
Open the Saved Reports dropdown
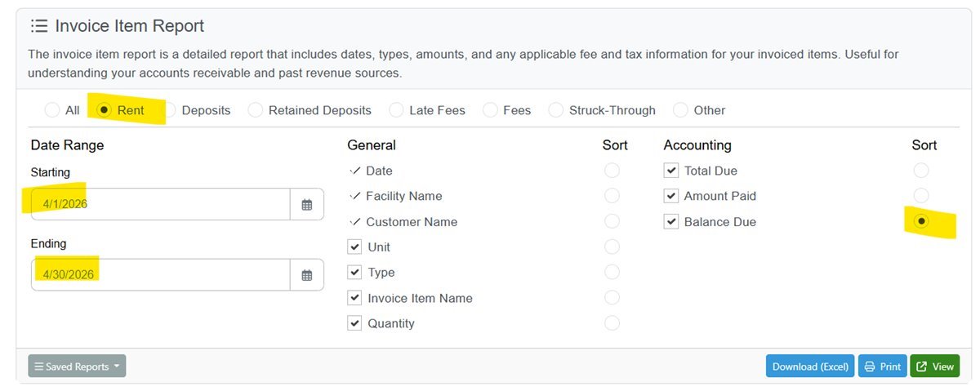(x=77, y=367)
